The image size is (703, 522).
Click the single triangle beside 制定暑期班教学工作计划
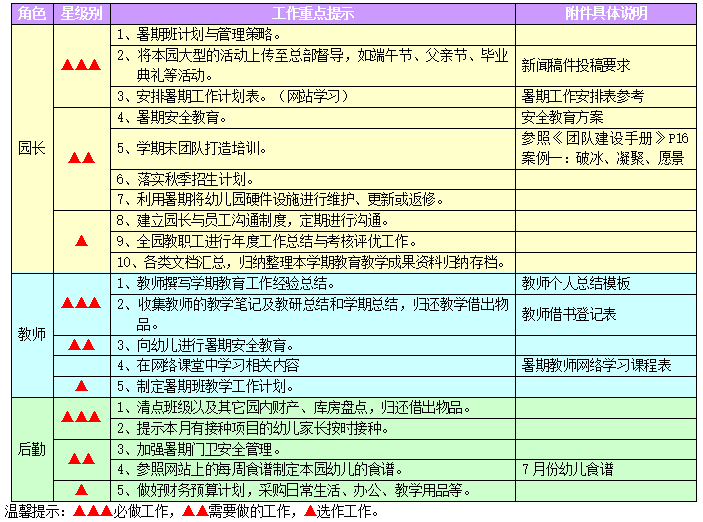[81, 386]
